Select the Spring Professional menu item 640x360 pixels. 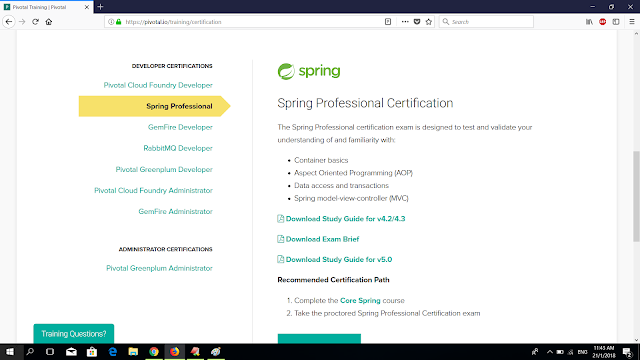tap(154, 106)
